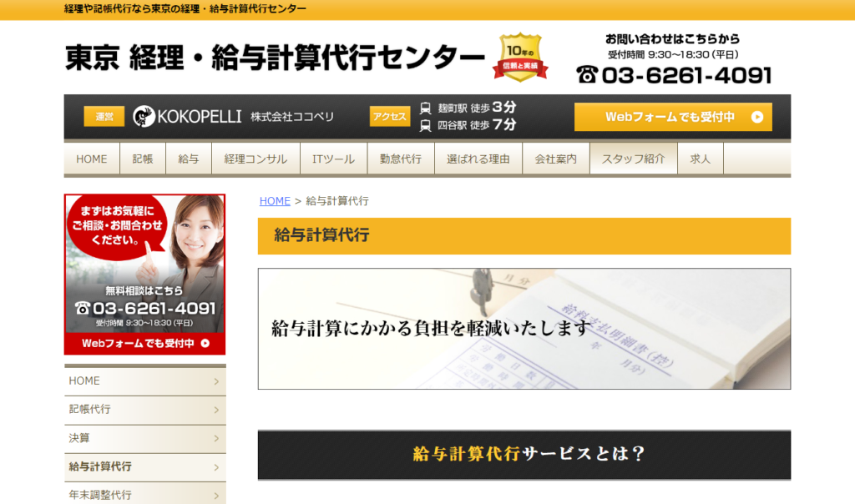Open the 給与 navigation tab
Screen dimensions: 855x504
click(x=188, y=159)
